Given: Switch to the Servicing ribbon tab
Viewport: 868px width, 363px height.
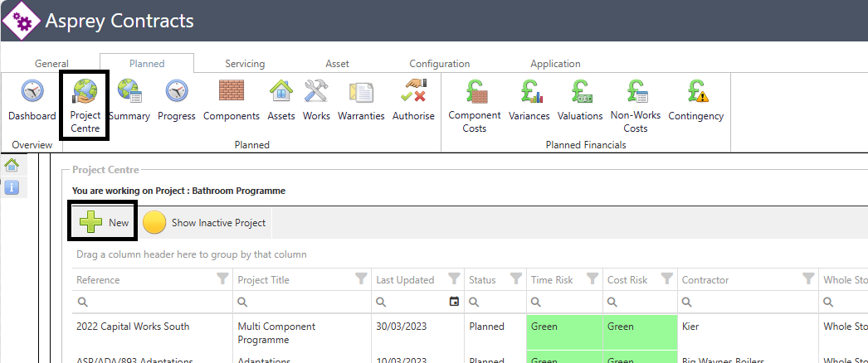Looking at the screenshot, I should point(245,64).
